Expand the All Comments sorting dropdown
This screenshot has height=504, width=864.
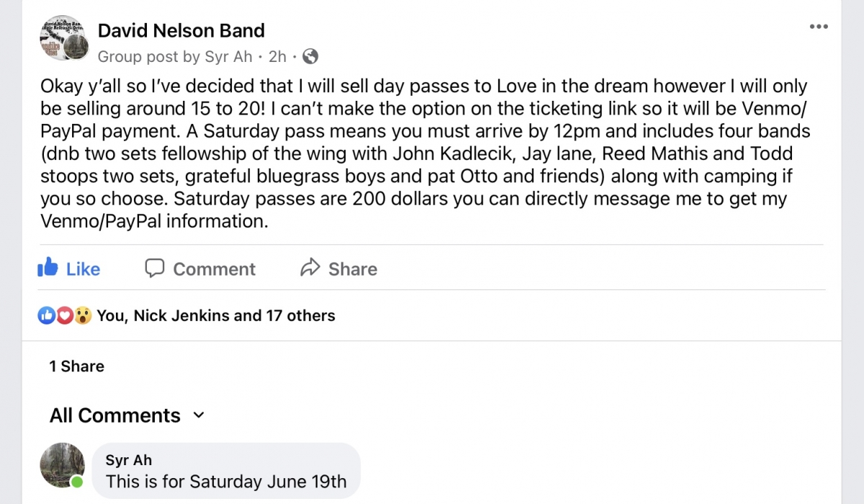tap(199, 415)
